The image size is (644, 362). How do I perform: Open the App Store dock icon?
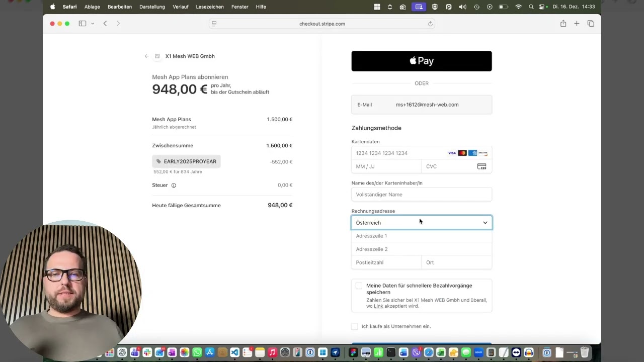[x=210, y=352]
